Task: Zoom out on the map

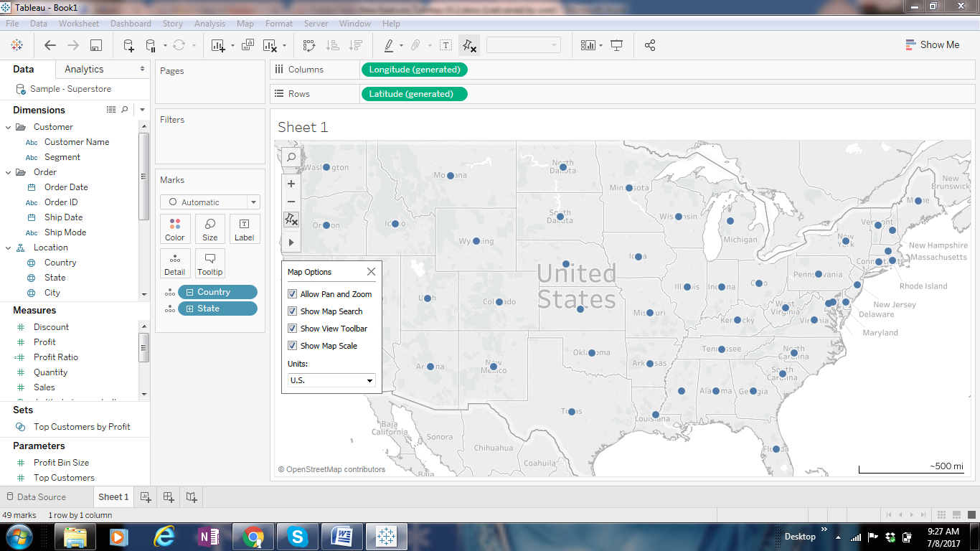Action: pos(291,202)
